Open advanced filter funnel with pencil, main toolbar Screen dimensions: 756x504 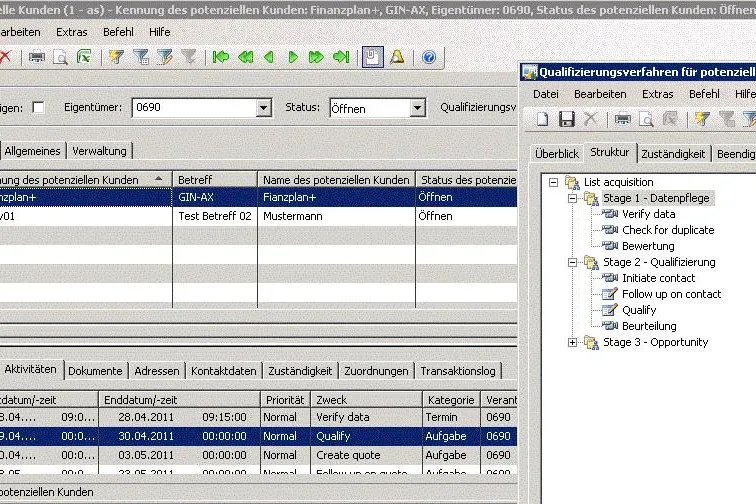click(164, 57)
